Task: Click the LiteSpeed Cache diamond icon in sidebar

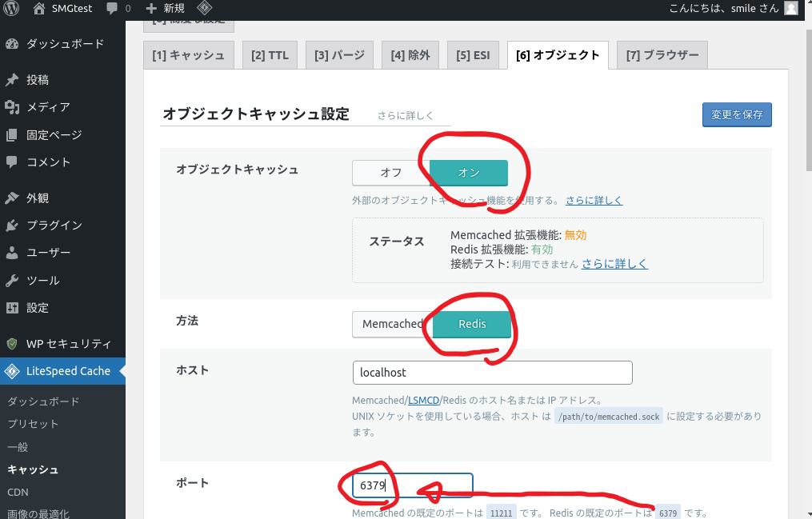Action: [x=12, y=371]
